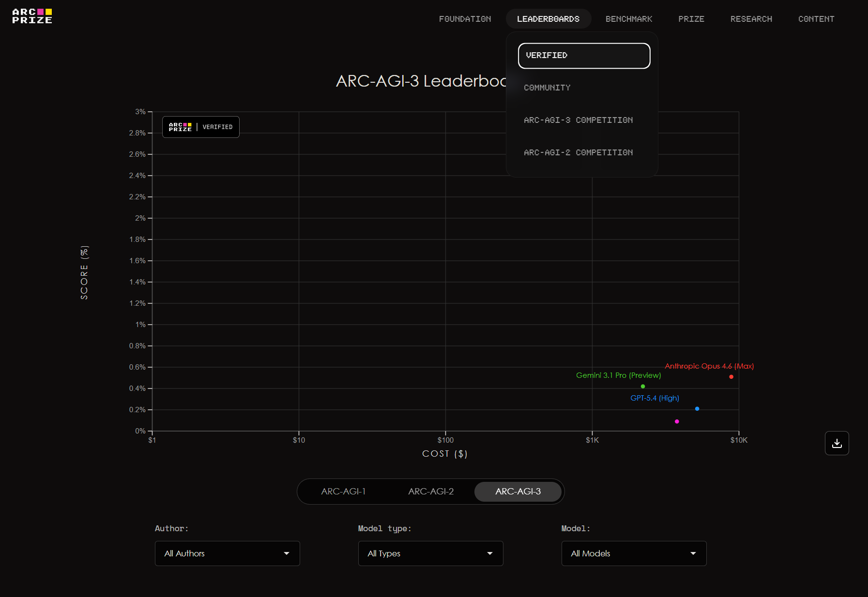Click the ARC Prize Verified badge on chart

(201, 127)
